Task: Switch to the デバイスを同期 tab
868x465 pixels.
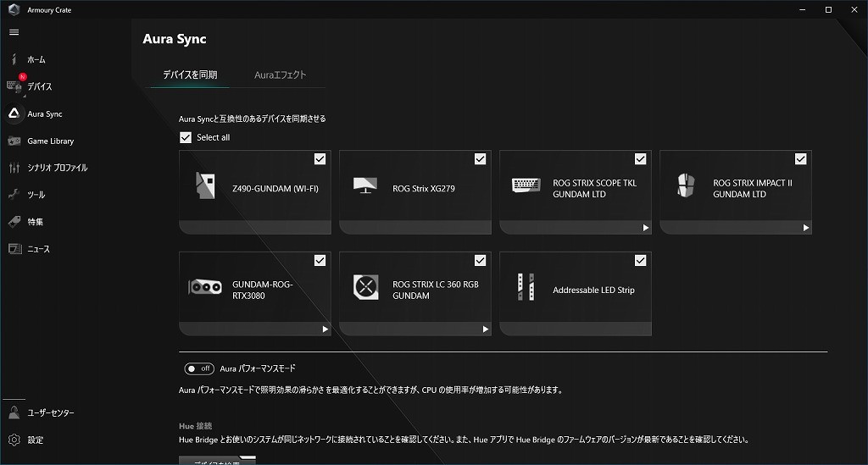Action: (x=190, y=75)
